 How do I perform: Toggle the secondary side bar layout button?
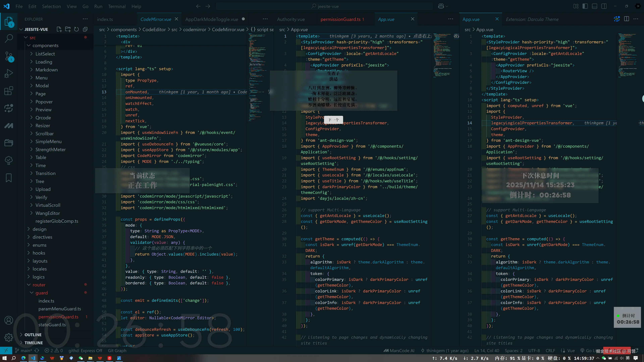pos(604,6)
